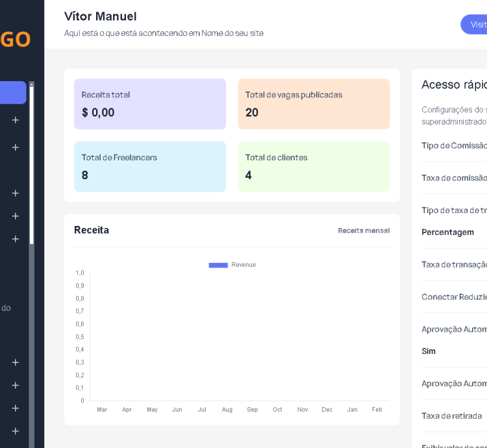Viewport: 487px width, 448px height.
Task: Click the Receita mensal label
Action: pyautogui.click(x=364, y=230)
